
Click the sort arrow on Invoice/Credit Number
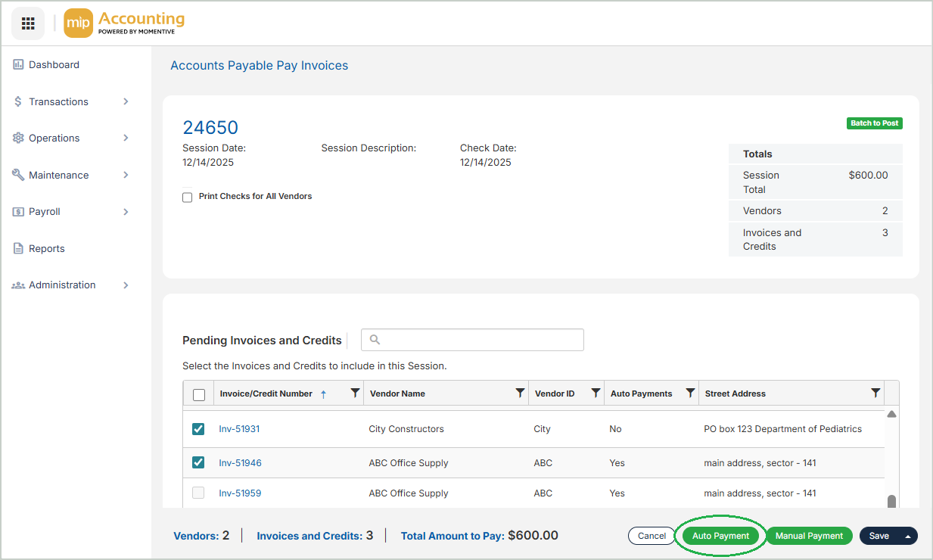(x=324, y=394)
